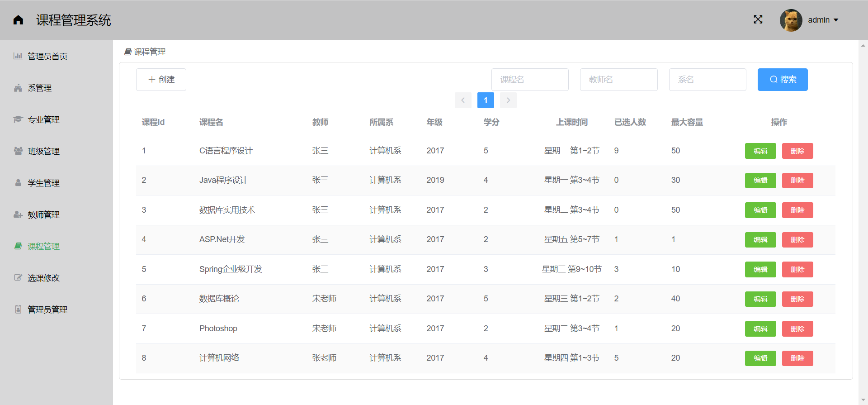Screen dimensions: 868x405
Task: Click the 创建 button
Action: (161, 80)
